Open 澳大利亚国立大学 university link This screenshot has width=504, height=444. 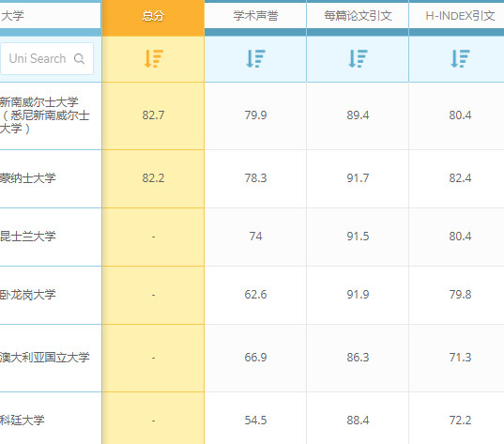[x=45, y=358]
